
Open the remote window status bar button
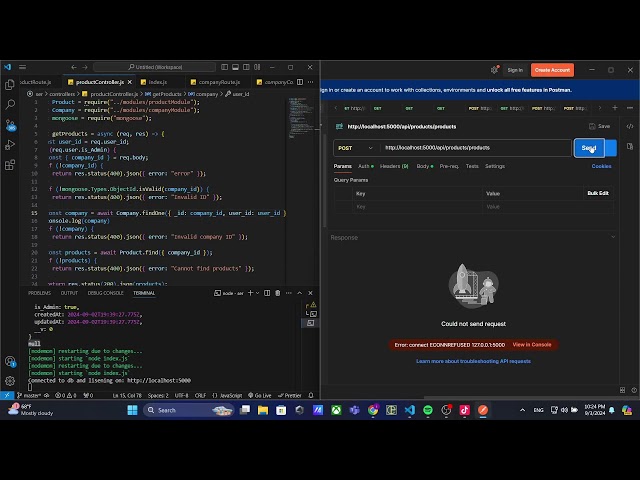7,395
